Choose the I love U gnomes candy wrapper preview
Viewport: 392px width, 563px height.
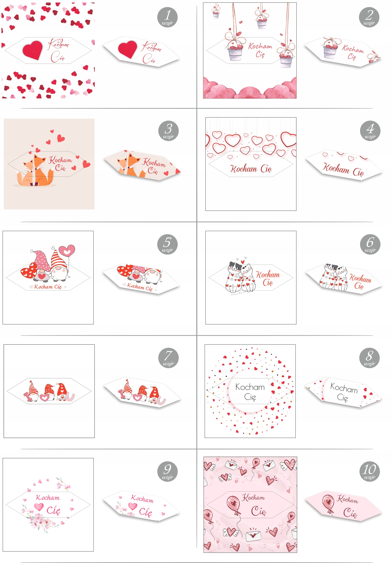click(142, 392)
